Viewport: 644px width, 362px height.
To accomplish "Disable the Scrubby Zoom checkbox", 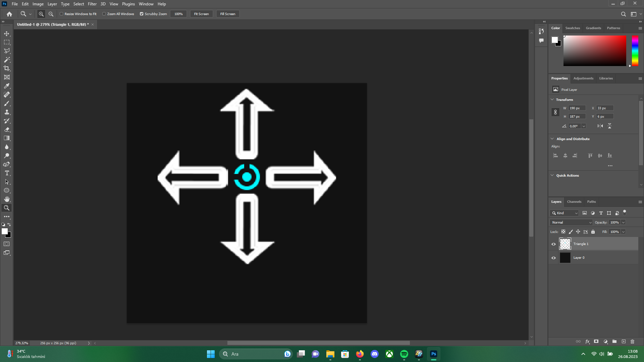I will [142, 14].
